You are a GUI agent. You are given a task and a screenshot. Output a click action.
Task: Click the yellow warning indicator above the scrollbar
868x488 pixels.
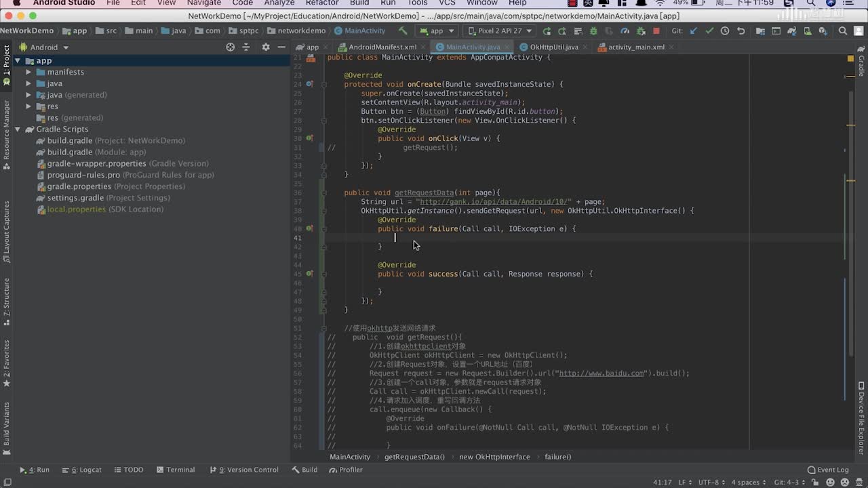[850, 58]
